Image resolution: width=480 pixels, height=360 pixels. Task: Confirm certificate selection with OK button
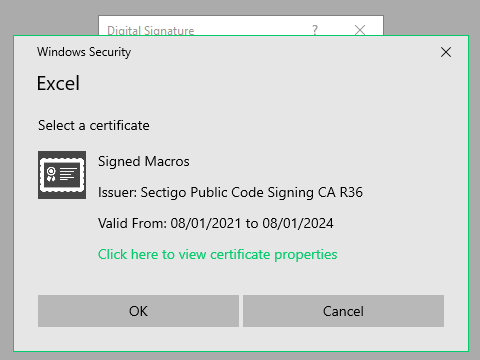click(x=138, y=311)
